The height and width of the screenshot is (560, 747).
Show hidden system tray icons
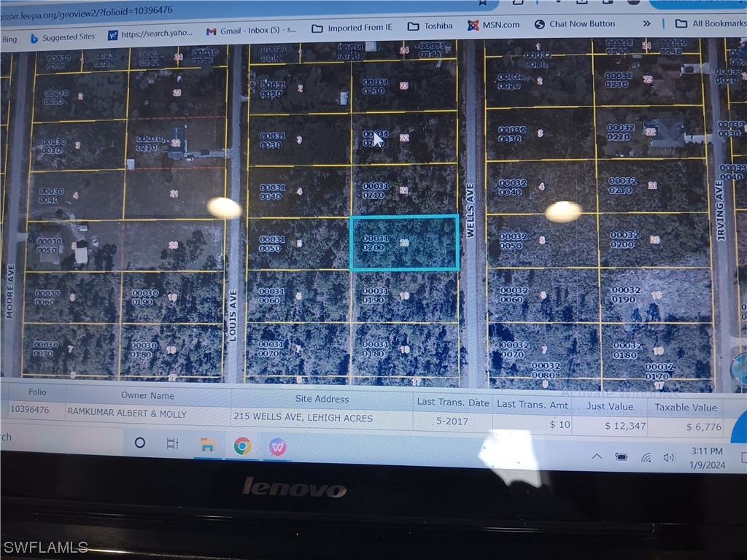tap(597, 456)
